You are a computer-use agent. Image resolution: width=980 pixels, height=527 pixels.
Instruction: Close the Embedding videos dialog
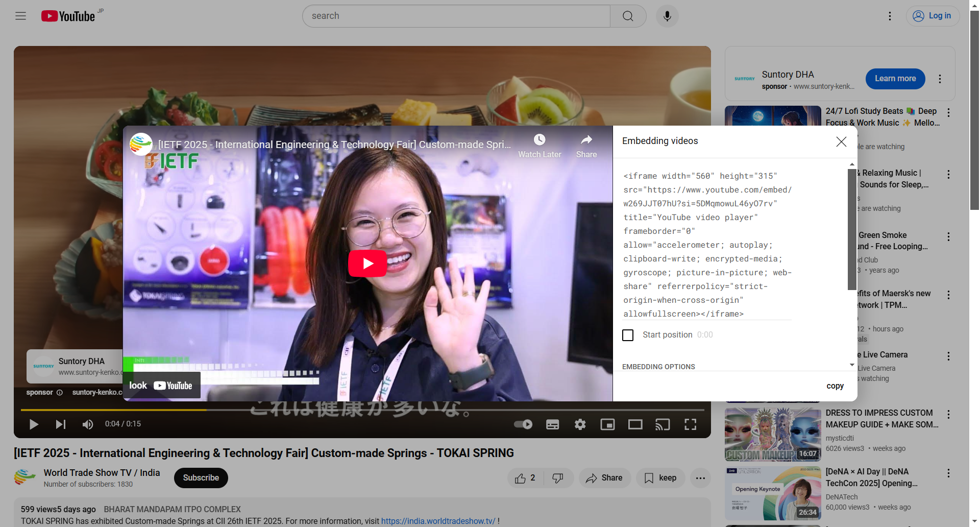tap(841, 141)
